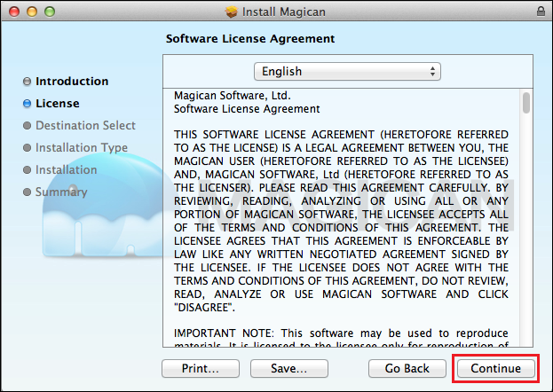This screenshot has width=553, height=392.
Task: Click the blue bullet next to License
Action: pyautogui.click(x=28, y=103)
